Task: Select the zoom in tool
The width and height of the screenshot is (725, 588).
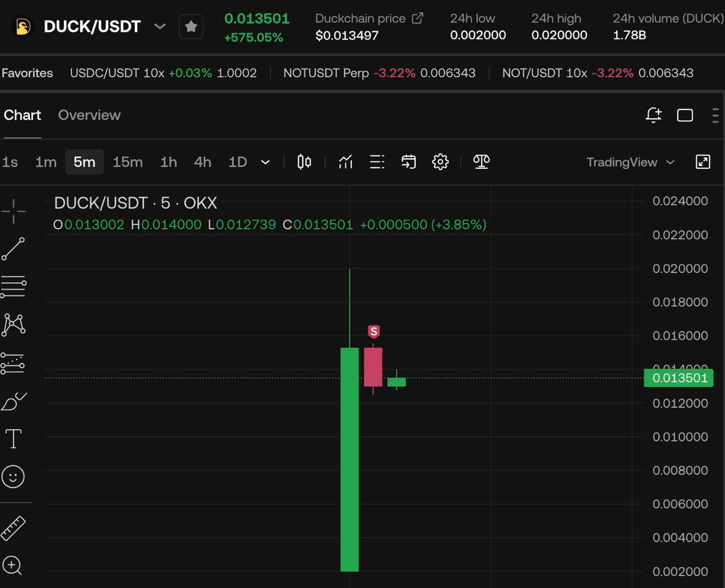Action: tap(12, 566)
